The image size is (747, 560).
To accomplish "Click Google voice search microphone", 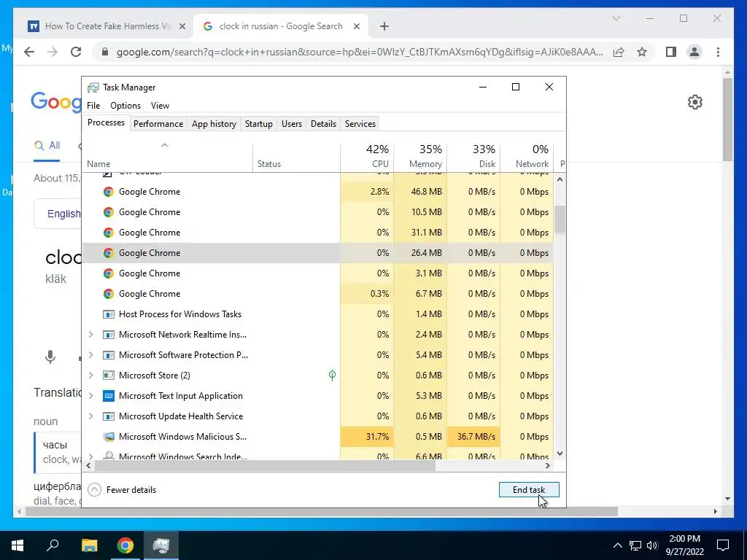I will [50, 357].
